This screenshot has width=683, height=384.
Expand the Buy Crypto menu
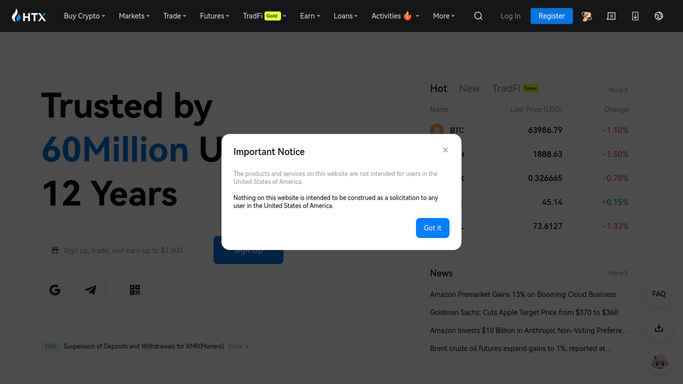click(x=84, y=16)
